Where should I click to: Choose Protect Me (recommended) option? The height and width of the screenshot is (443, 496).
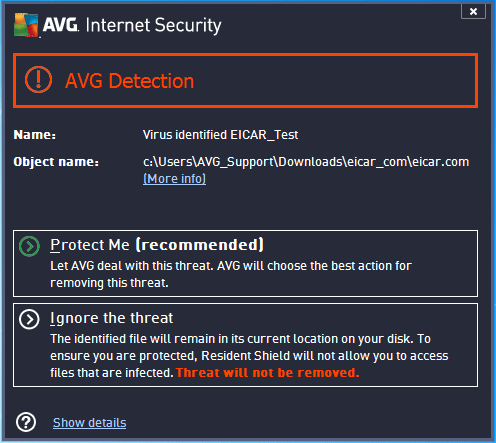coord(245,263)
